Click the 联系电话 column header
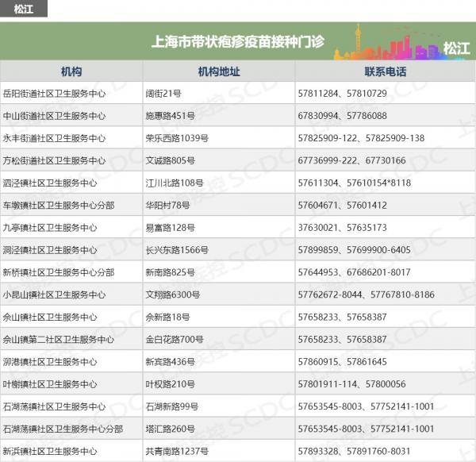The image size is (476, 462). (x=386, y=71)
